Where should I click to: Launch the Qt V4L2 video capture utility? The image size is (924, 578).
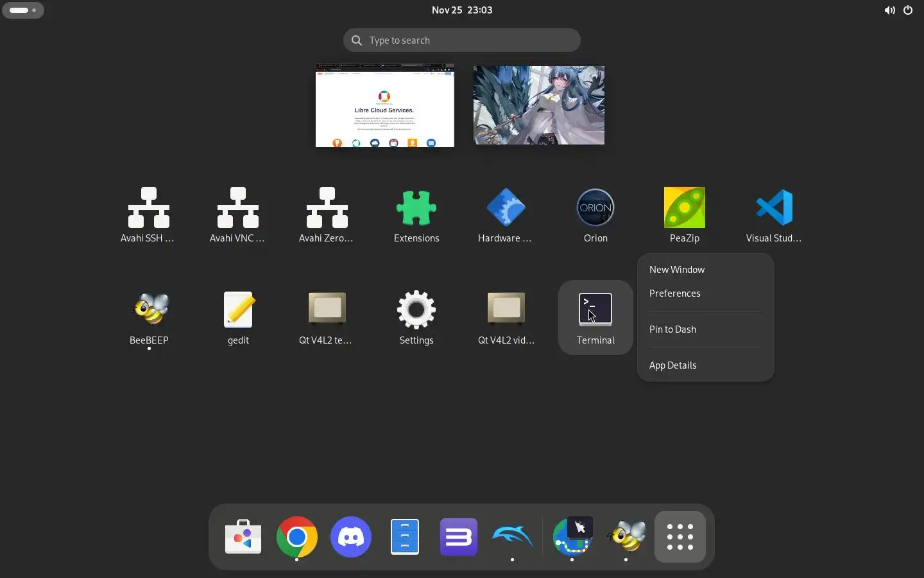coord(507,318)
